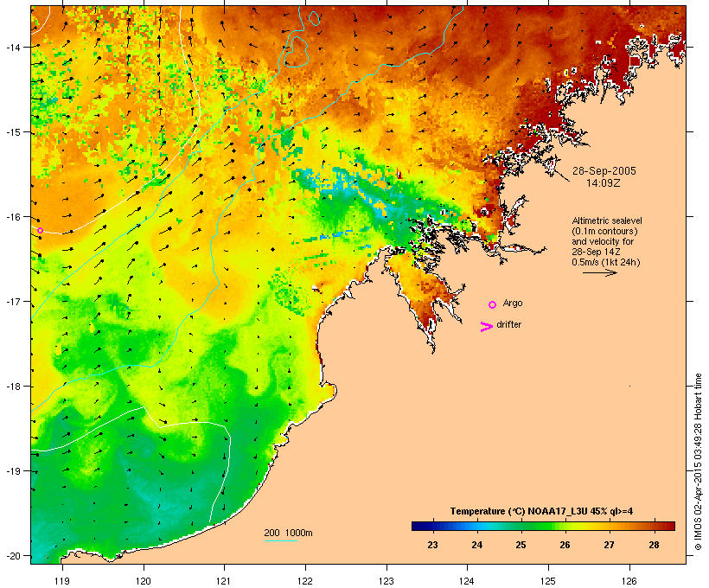Click the latitude axis label '-19'

pyautogui.click(x=13, y=471)
